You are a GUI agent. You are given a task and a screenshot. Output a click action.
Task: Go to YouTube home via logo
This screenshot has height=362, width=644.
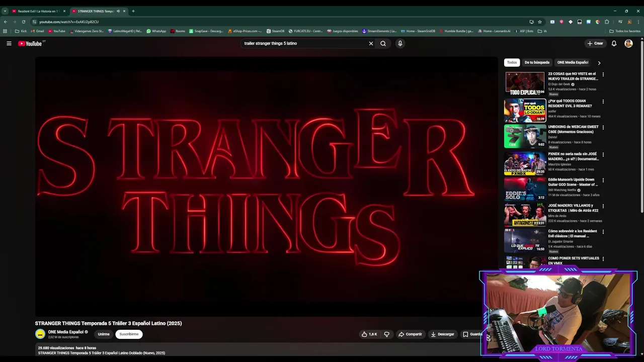[x=30, y=43]
